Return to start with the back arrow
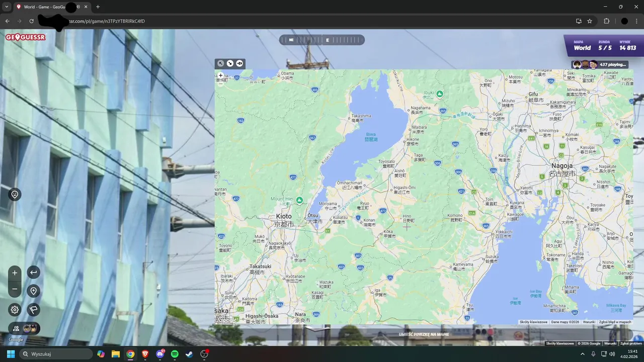The image size is (644, 362). tap(33, 273)
